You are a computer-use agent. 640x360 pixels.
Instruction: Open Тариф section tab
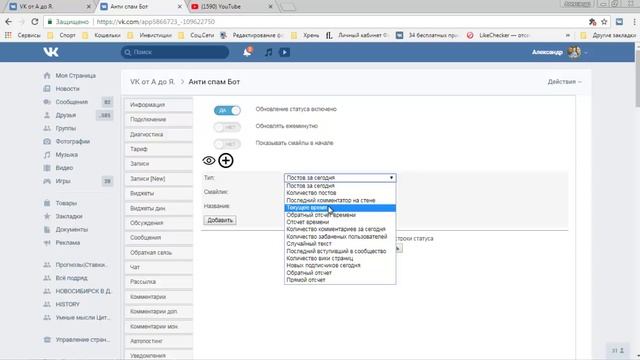158,149
